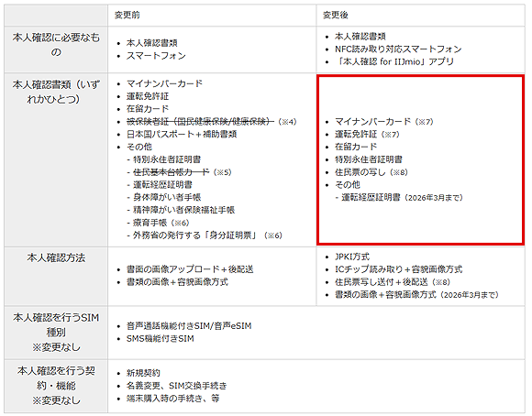Click the NFC読み取り対応スマートフォン entry

(398, 49)
